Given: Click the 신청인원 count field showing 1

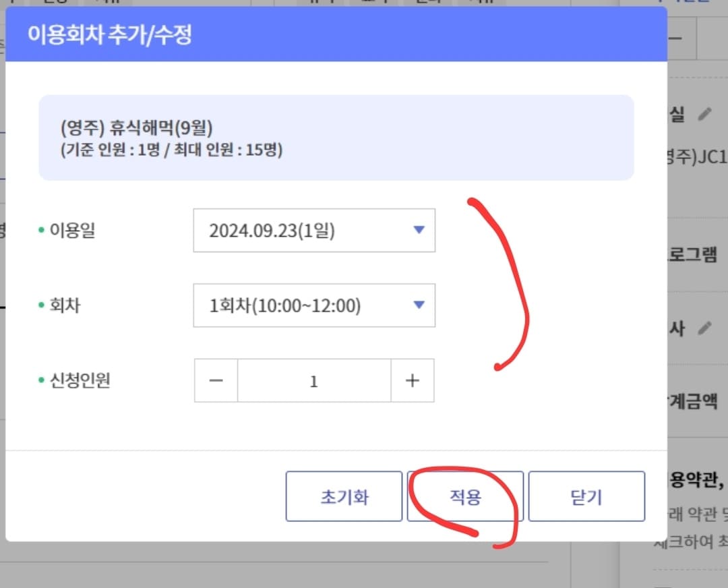Looking at the screenshot, I should point(314,380).
